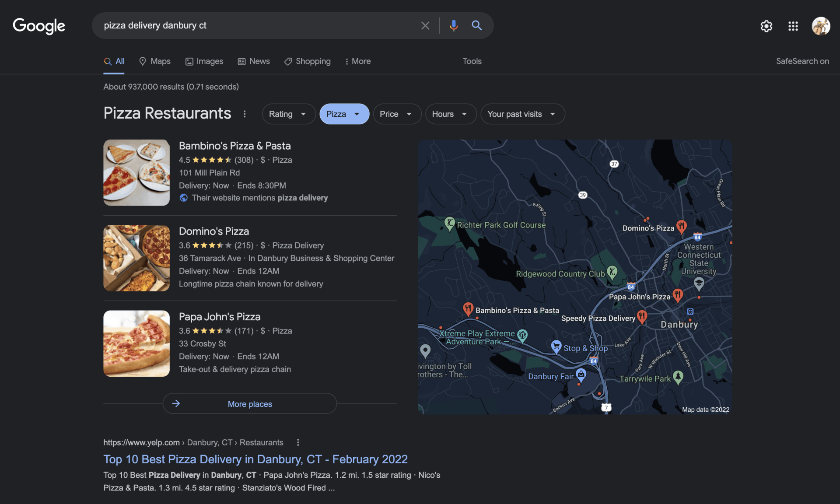Click the voice search microphone icon
The height and width of the screenshot is (504, 840).
tap(454, 25)
